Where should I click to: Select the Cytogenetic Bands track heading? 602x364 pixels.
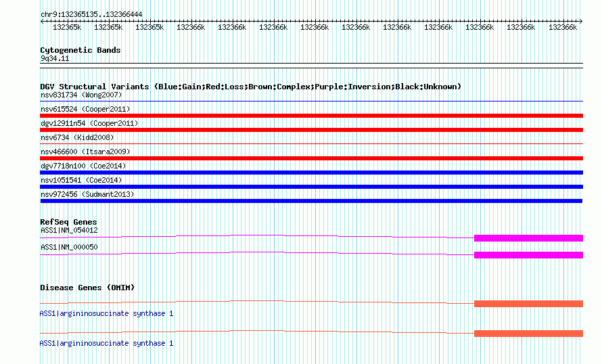80,50
